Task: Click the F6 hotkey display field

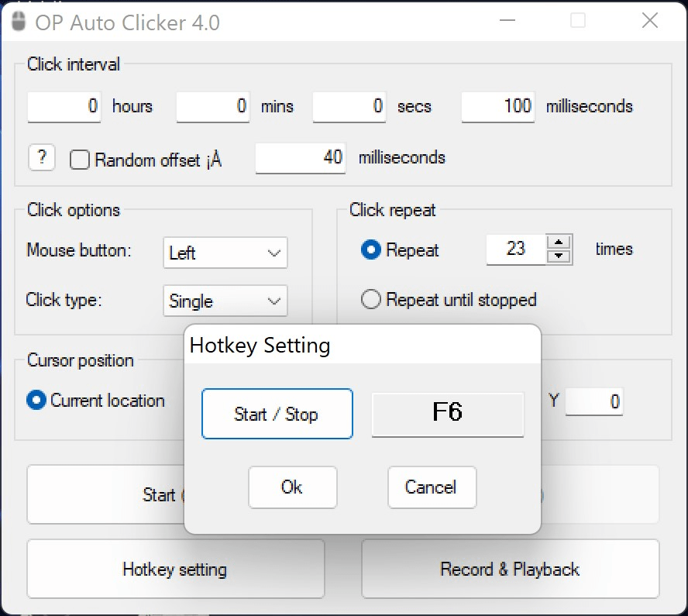Action: pos(448,414)
